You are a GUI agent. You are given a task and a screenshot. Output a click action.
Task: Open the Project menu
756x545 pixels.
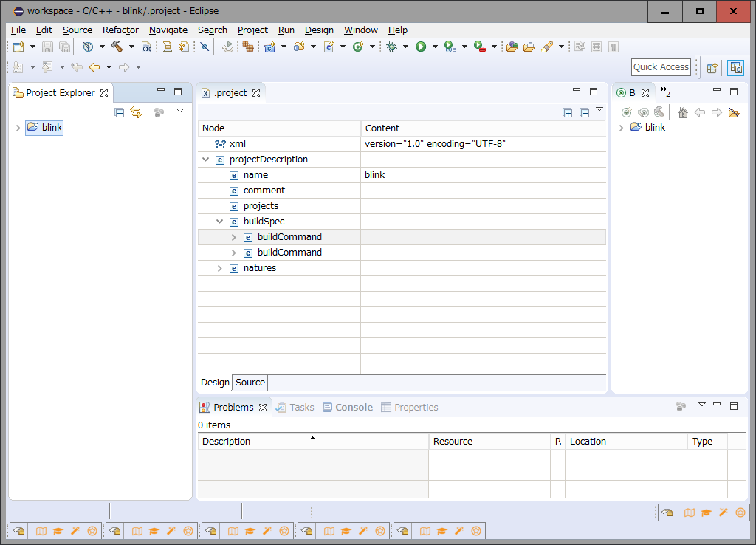tap(252, 30)
